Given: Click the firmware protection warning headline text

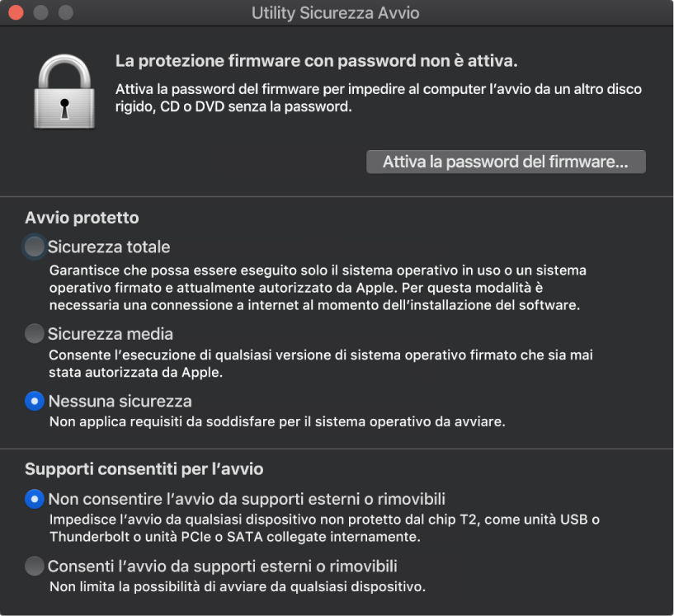Looking at the screenshot, I should [319, 60].
